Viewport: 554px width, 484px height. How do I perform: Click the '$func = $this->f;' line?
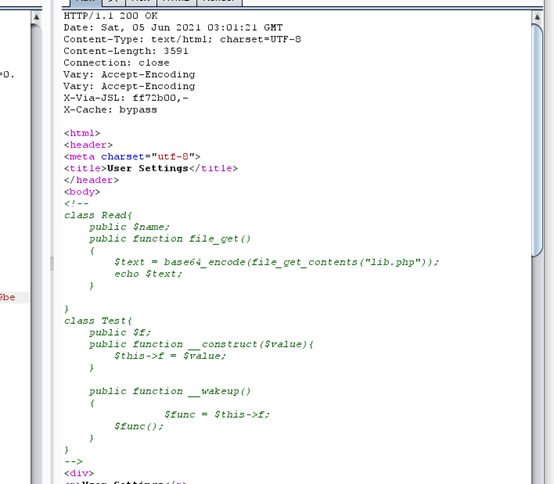(x=217, y=414)
